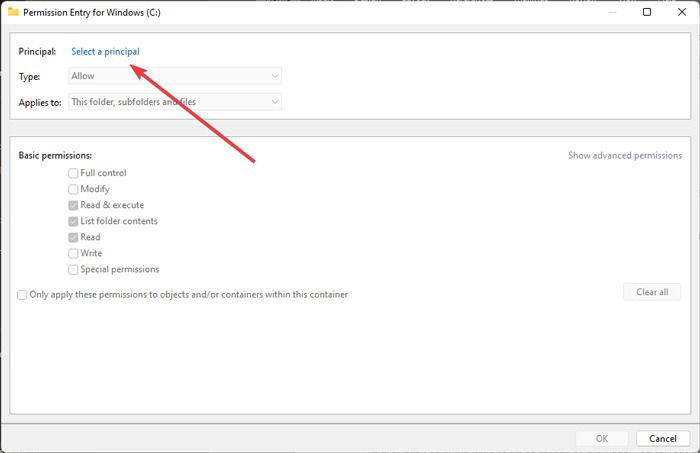
Task: Click the Basic permissions heading
Action: pos(55,155)
